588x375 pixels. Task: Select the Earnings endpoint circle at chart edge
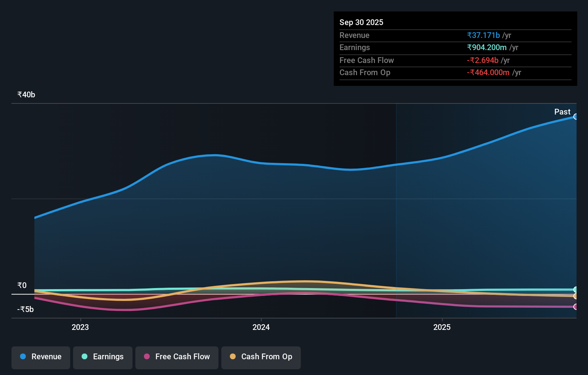tap(576, 290)
